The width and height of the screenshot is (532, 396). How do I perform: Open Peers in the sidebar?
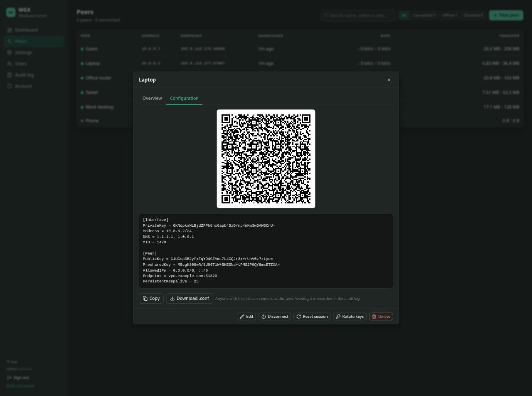coord(34,41)
